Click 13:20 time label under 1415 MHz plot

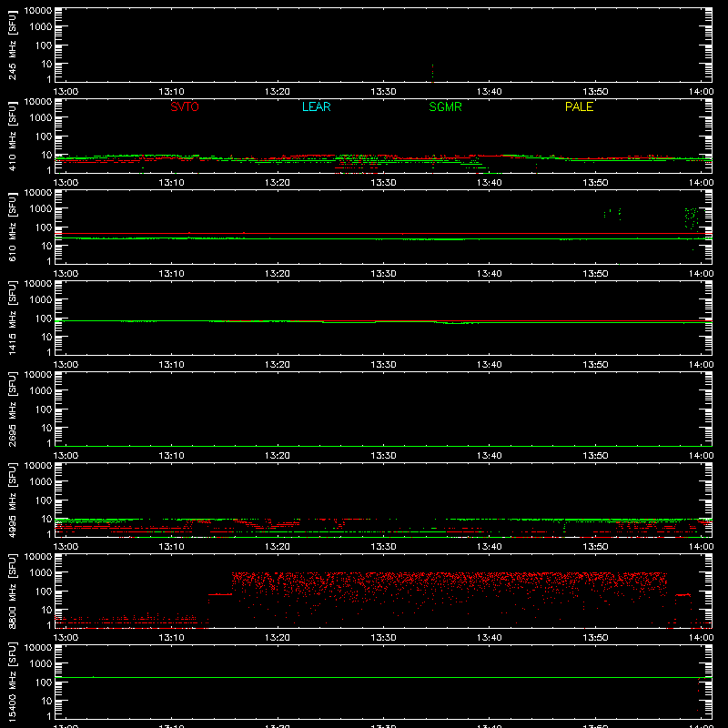278,365
